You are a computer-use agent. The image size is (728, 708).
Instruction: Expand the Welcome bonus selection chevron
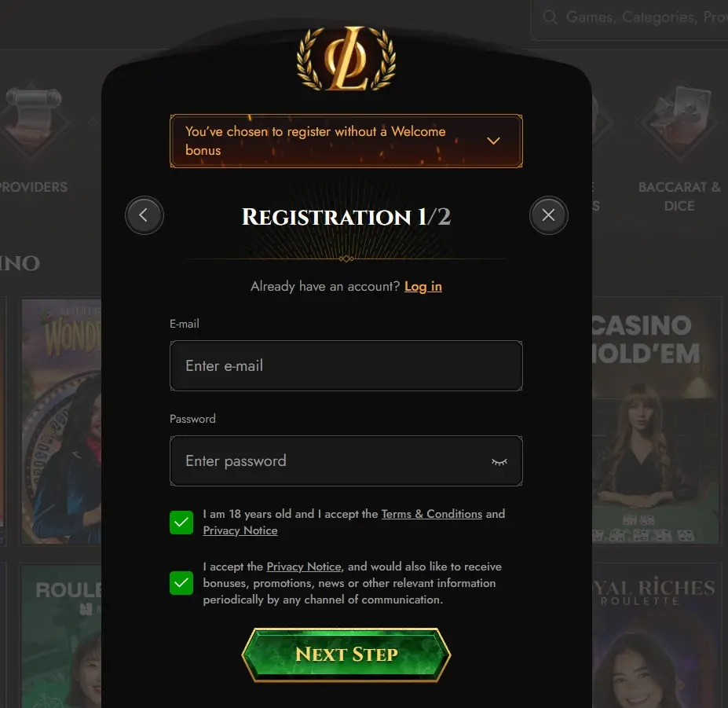point(493,141)
